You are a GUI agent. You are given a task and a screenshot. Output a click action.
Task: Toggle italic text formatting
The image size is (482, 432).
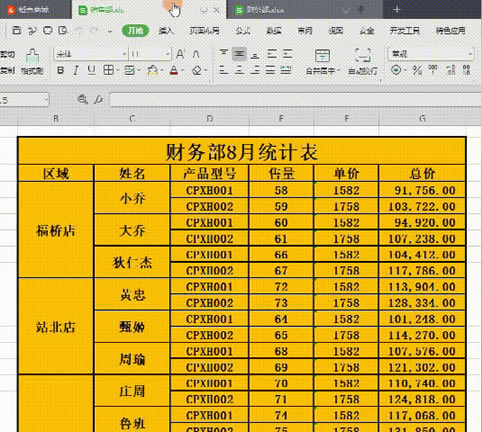(x=76, y=70)
